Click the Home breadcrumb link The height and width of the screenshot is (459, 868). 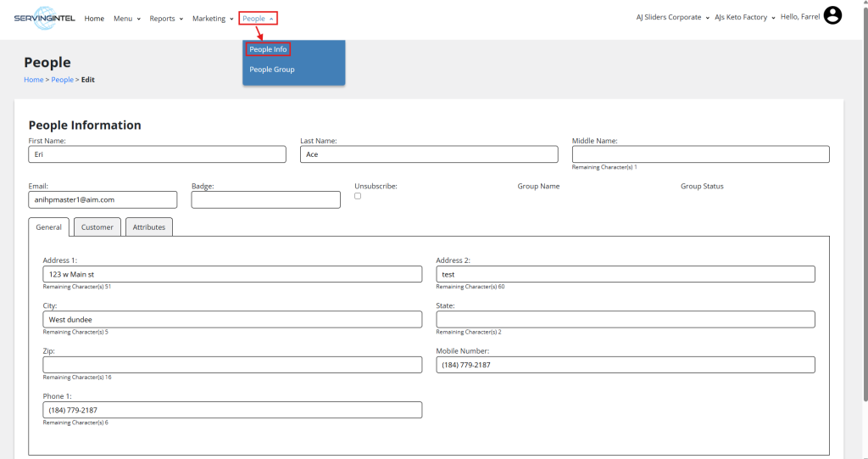pos(33,80)
